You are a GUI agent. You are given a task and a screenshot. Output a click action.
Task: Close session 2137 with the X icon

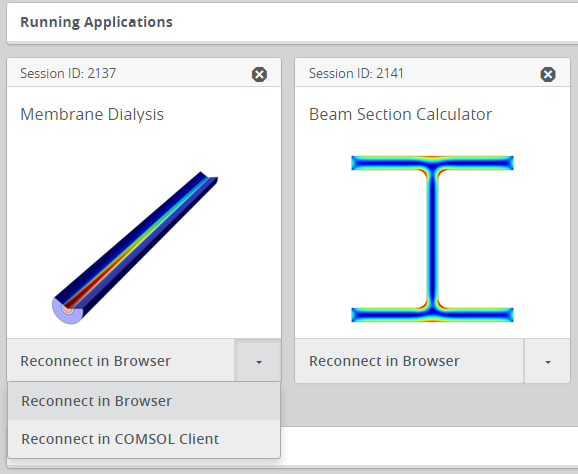(259, 74)
